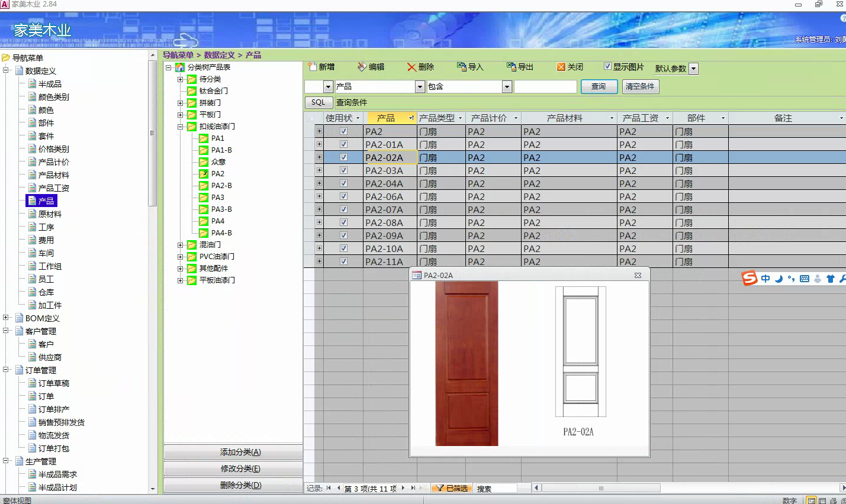Toggle 使用状 checkbox for row PA2-06A
The image size is (846, 504).
point(343,196)
